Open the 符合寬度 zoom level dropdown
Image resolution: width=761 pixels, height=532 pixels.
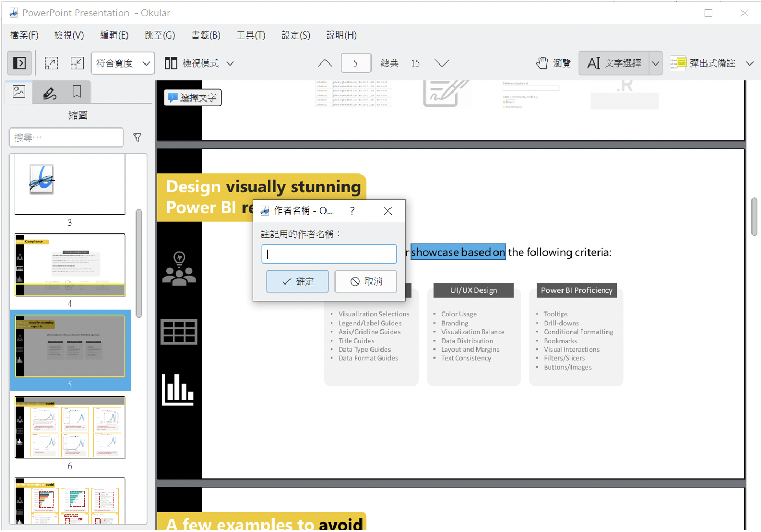[x=122, y=63]
